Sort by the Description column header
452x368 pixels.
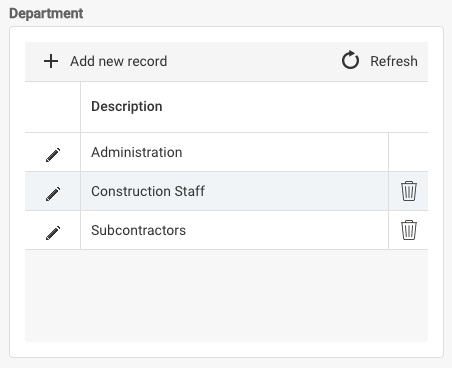[x=127, y=107]
